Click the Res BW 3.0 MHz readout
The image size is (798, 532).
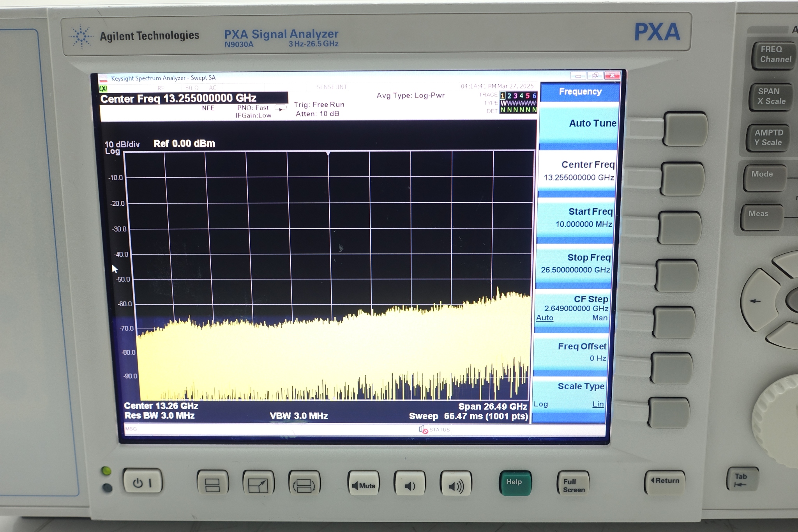(159, 416)
